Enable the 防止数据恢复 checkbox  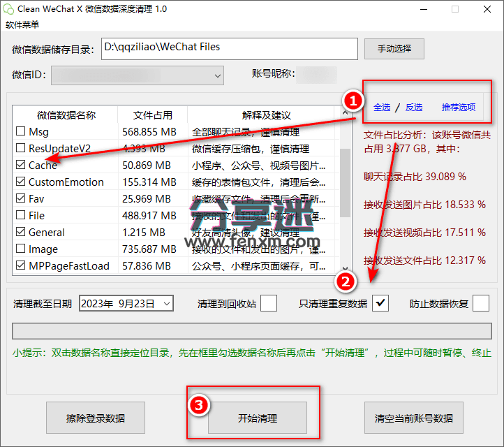tap(481, 303)
